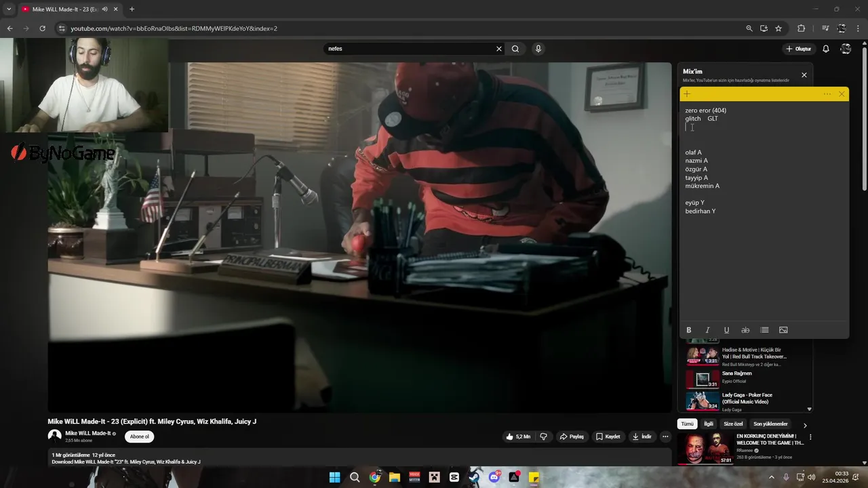Viewport: 868px width, 488px height.
Task: Open Sticky Notes taskbar icon
Action: pos(534,477)
